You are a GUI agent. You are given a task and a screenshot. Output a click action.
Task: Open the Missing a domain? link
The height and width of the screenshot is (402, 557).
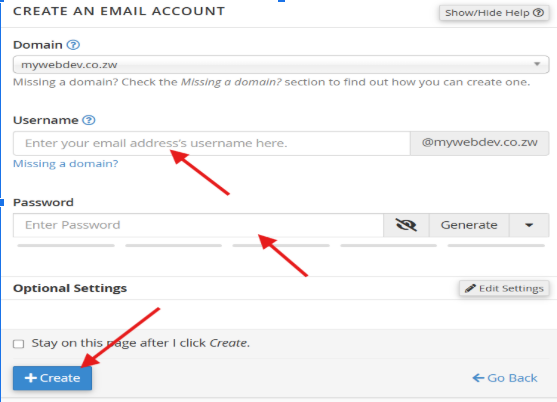coord(66,164)
